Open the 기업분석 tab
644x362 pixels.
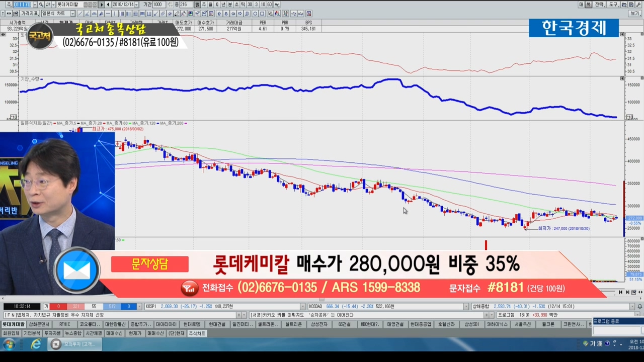pyautogui.click(x=31, y=333)
